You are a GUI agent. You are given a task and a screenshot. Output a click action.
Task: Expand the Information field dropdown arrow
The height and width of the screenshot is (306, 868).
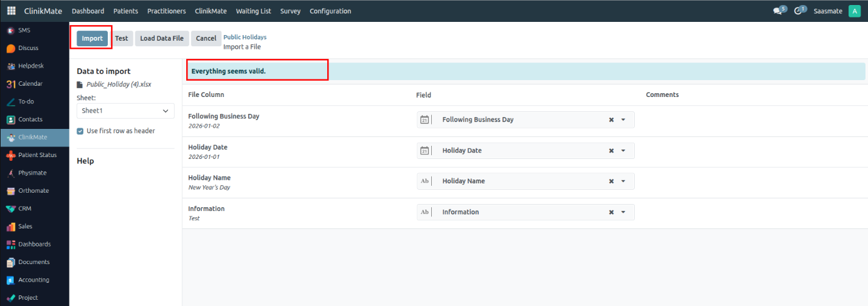(x=623, y=212)
